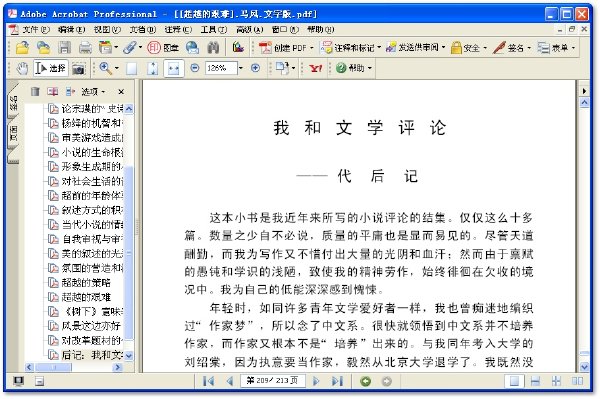600x399 pixels.
Task: Open the 高级 menu
Action: coord(249,29)
